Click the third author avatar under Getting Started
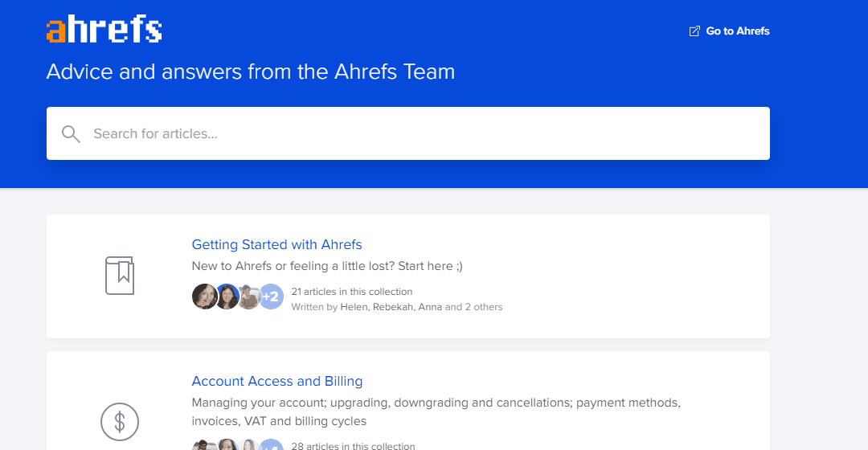 pyautogui.click(x=249, y=297)
